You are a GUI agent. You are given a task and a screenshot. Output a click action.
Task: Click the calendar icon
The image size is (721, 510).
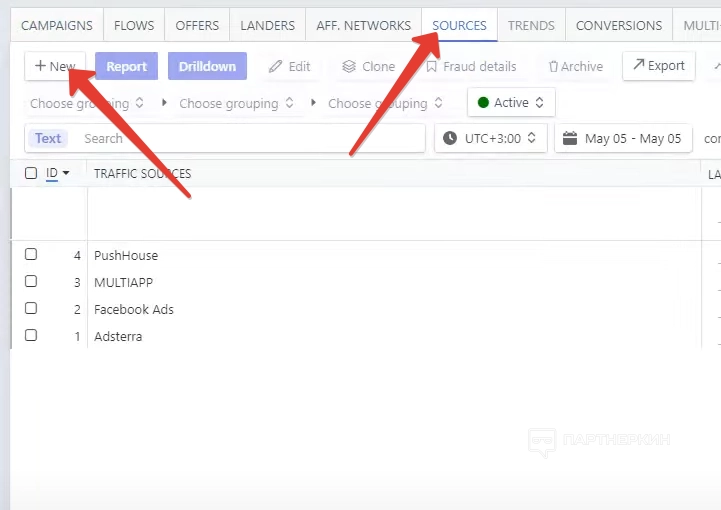pos(570,138)
